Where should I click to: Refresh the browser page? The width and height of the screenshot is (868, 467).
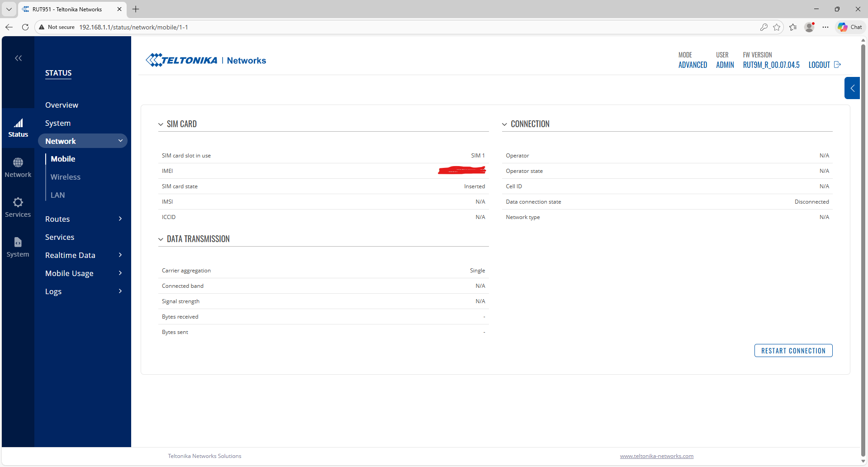click(25, 27)
